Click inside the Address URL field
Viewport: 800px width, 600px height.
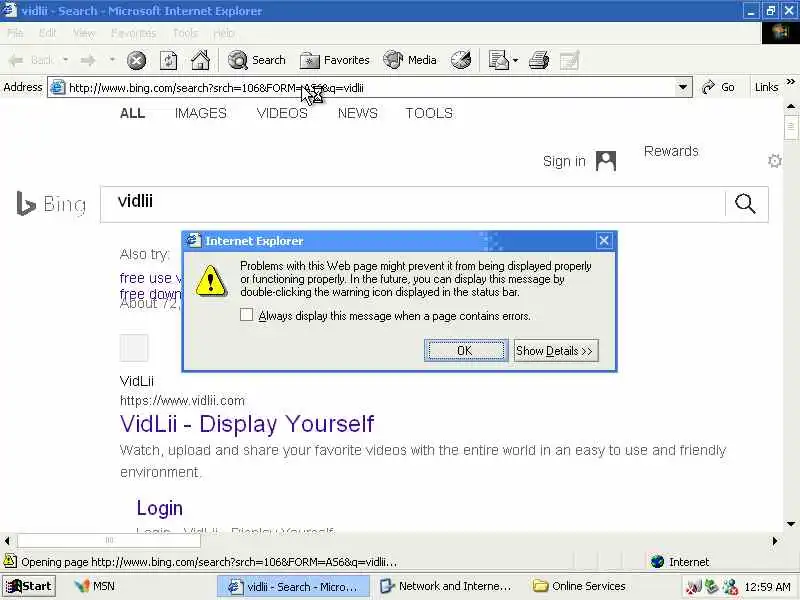(x=370, y=88)
